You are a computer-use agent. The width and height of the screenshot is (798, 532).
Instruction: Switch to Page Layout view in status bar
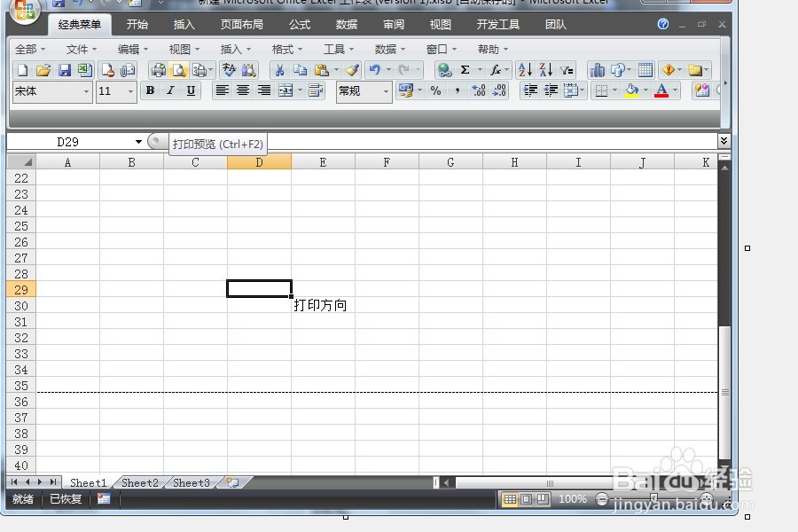pyautogui.click(x=526, y=499)
